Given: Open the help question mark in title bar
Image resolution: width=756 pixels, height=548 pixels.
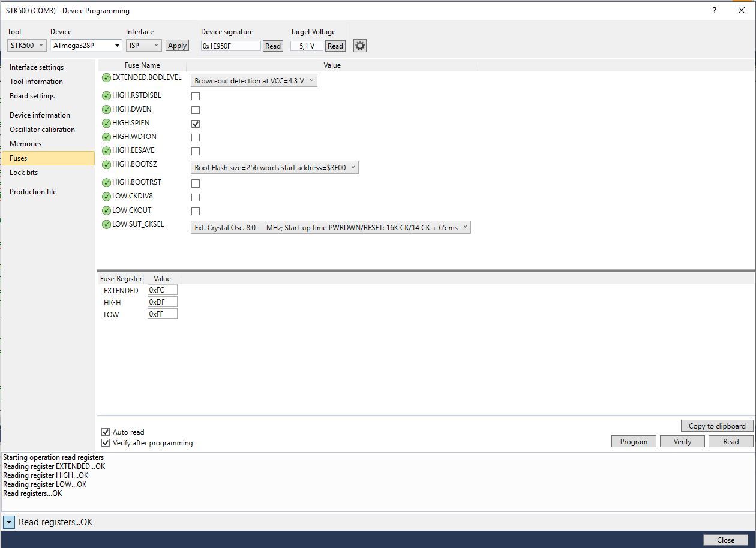Looking at the screenshot, I should [x=714, y=10].
